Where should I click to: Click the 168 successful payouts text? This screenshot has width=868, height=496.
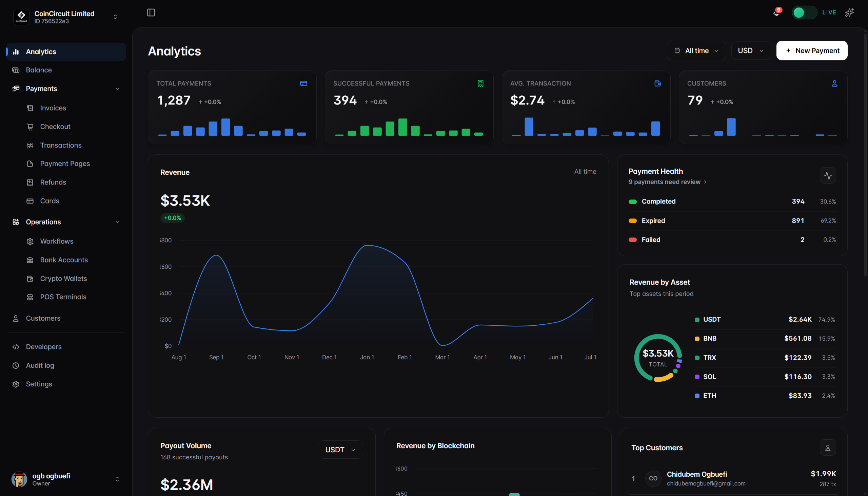coord(194,457)
